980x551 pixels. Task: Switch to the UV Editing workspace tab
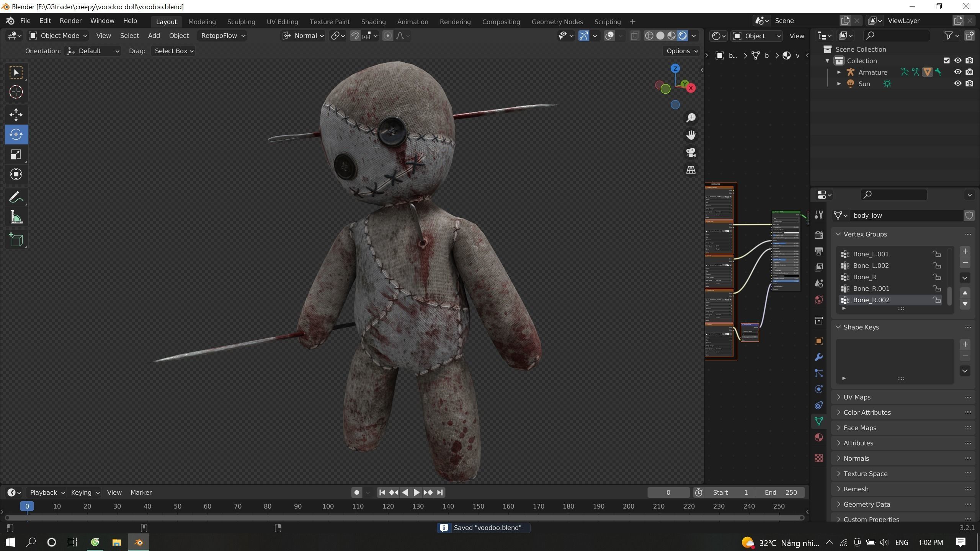(283, 22)
